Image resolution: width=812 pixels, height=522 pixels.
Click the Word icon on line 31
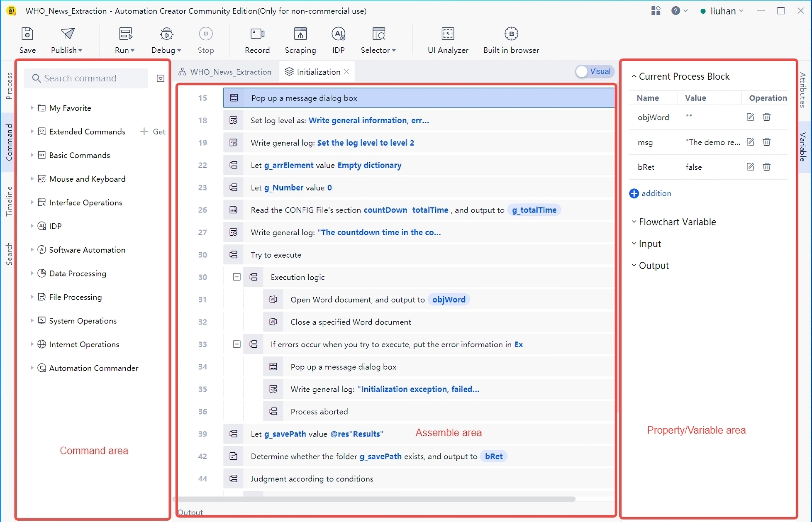coord(273,299)
